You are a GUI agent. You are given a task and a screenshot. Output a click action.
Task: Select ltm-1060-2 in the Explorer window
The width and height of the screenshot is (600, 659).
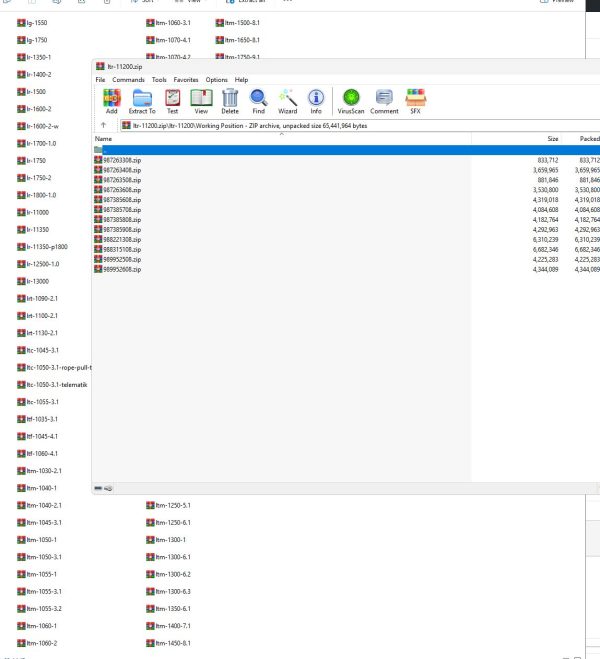point(37,643)
